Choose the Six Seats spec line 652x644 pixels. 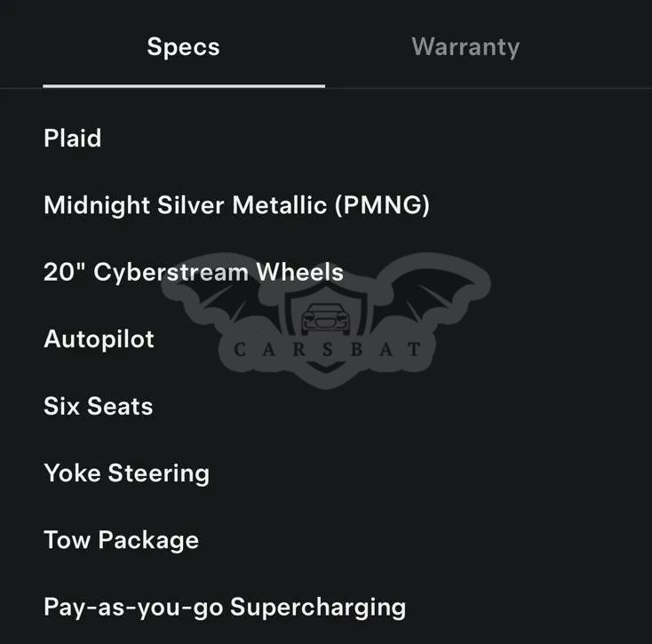(x=99, y=406)
